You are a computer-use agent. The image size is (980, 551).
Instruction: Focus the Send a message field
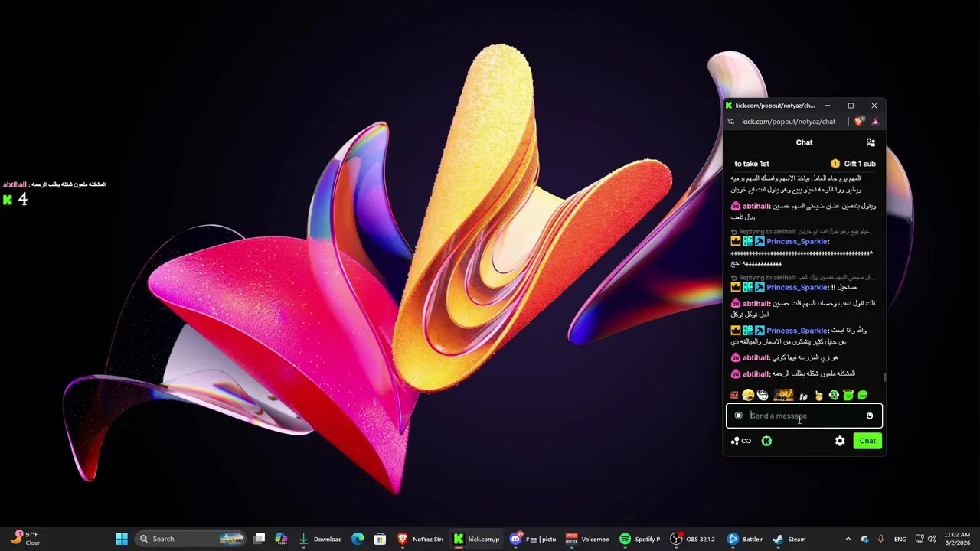click(x=804, y=416)
